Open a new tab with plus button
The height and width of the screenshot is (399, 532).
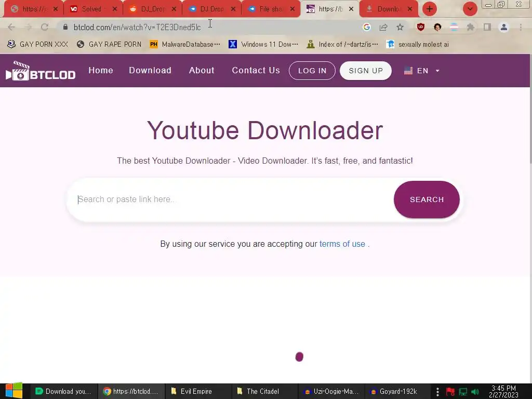coord(430,9)
